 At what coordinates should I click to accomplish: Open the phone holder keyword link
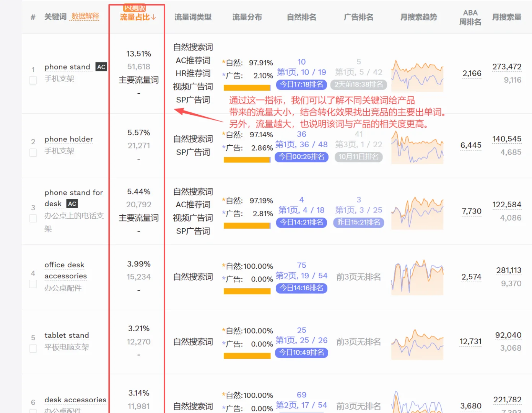69,139
